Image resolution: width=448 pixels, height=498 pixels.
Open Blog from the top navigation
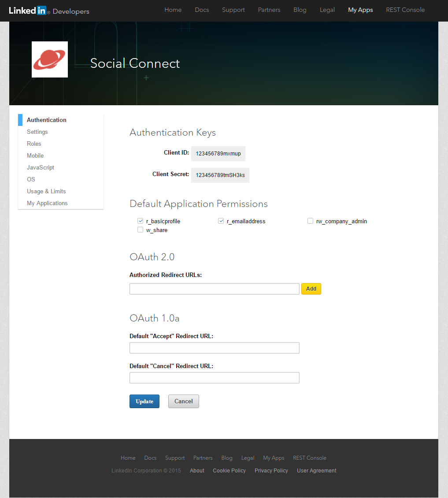[x=300, y=10]
